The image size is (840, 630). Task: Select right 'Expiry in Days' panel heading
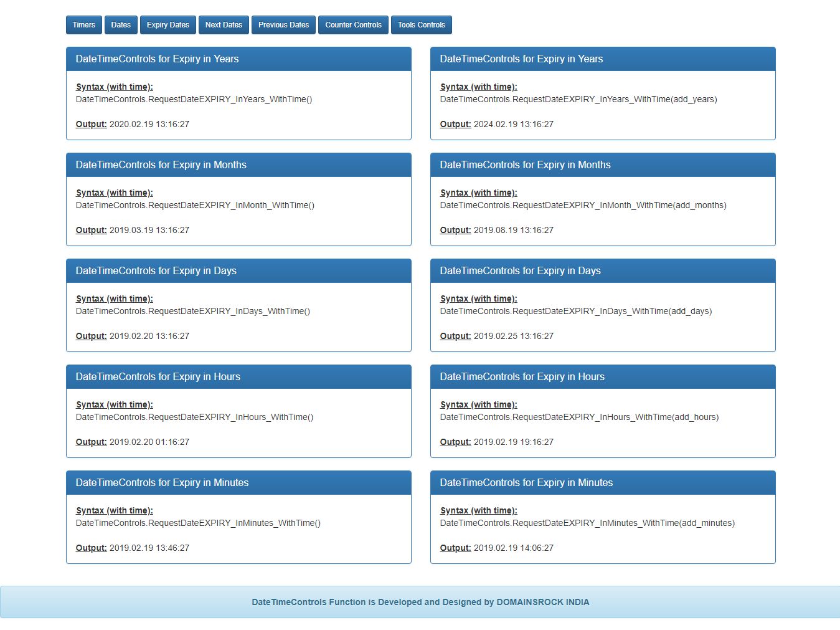pos(603,271)
